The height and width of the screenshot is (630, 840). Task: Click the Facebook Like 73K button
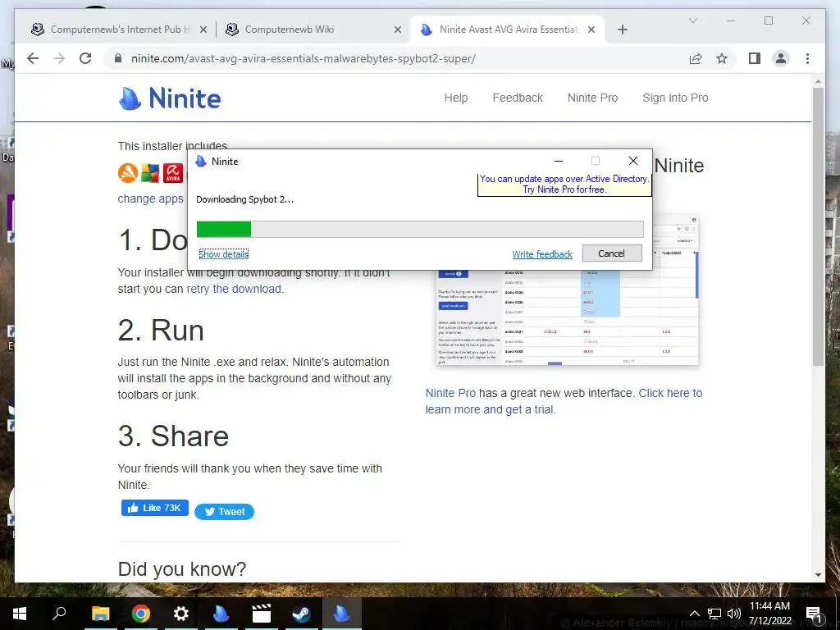[x=155, y=508]
